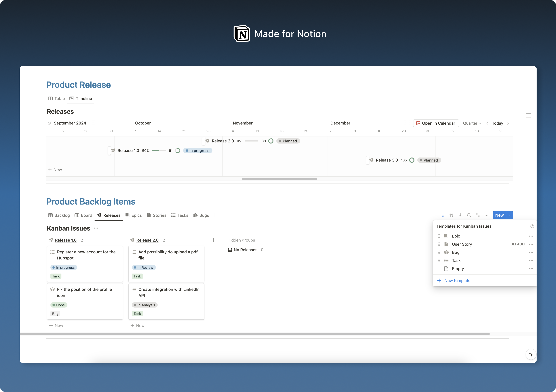Switch to the Backlog tab
556x392 pixels.
coord(59,215)
